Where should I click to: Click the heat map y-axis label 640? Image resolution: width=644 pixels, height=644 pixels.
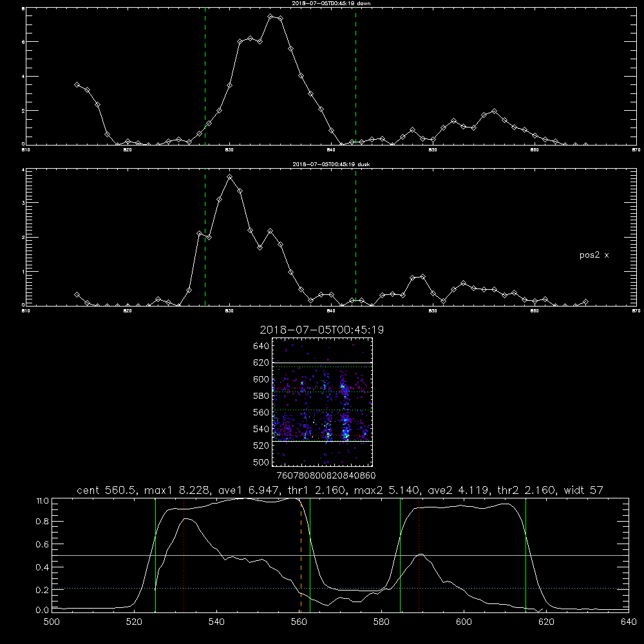tap(261, 346)
